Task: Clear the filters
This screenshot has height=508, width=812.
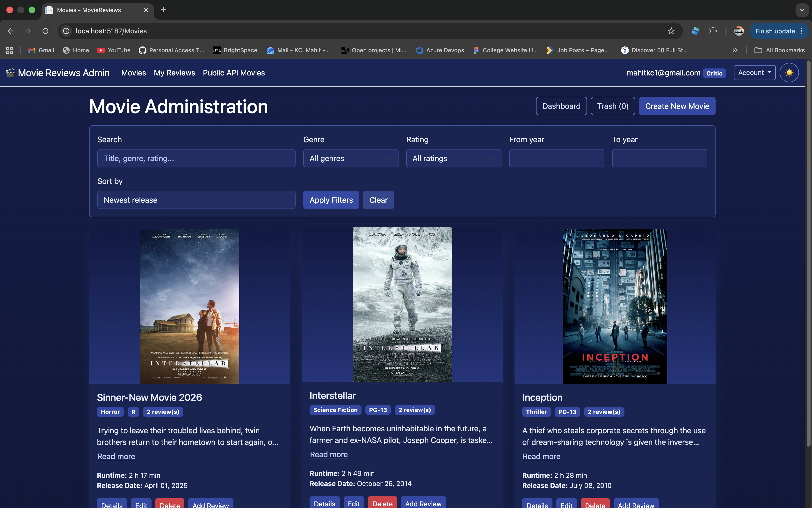Action: point(378,200)
